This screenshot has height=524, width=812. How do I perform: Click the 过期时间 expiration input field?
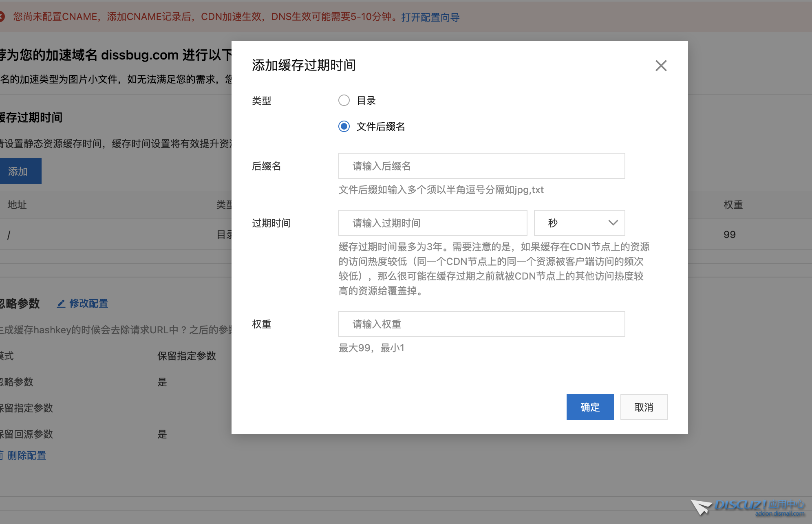[432, 223]
